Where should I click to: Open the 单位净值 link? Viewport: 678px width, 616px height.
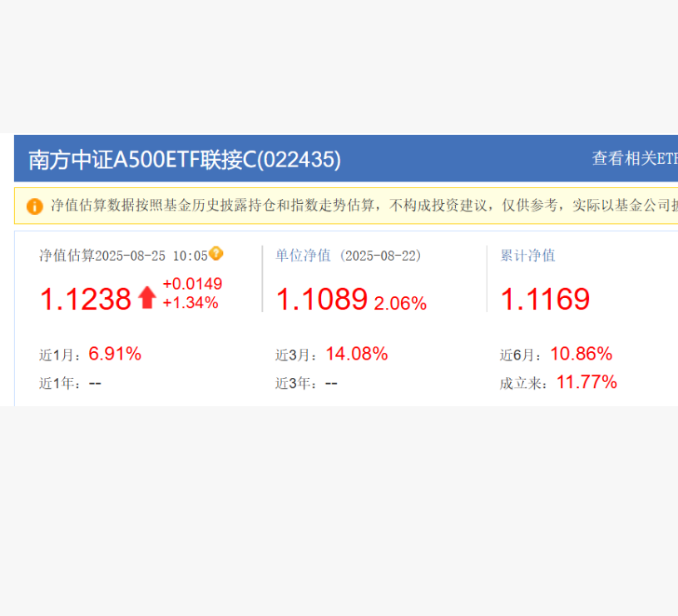[303, 256]
